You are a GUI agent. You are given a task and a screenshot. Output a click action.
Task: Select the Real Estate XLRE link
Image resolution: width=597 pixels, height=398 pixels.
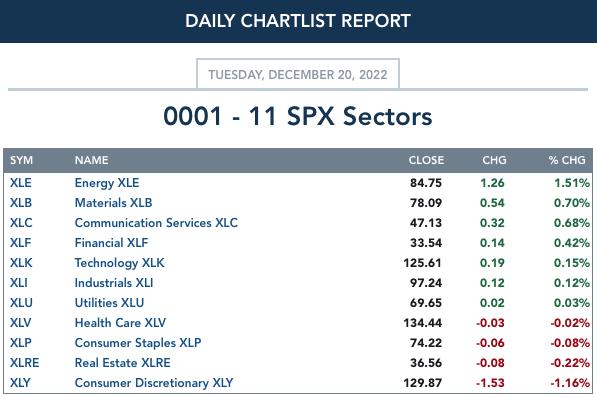click(x=122, y=363)
